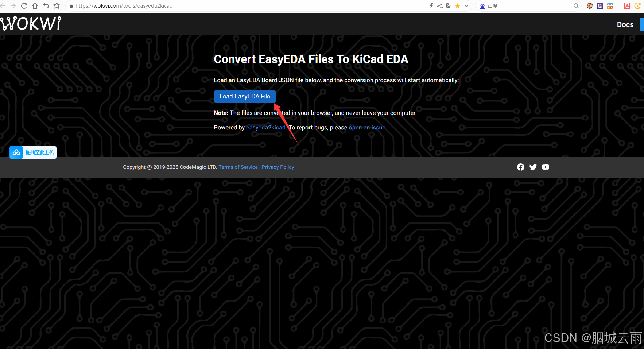644x349 pixels.
Task: Open the Facebook icon in the footer
Action: pyautogui.click(x=521, y=167)
